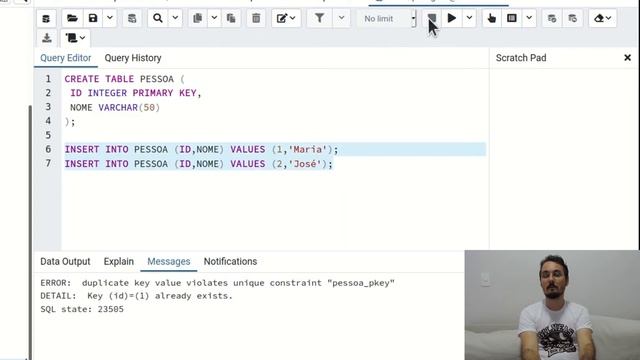The width and height of the screenshot is (640, 360).
Task: Save the query with floppy icon
Action: (x=93, y=18)
